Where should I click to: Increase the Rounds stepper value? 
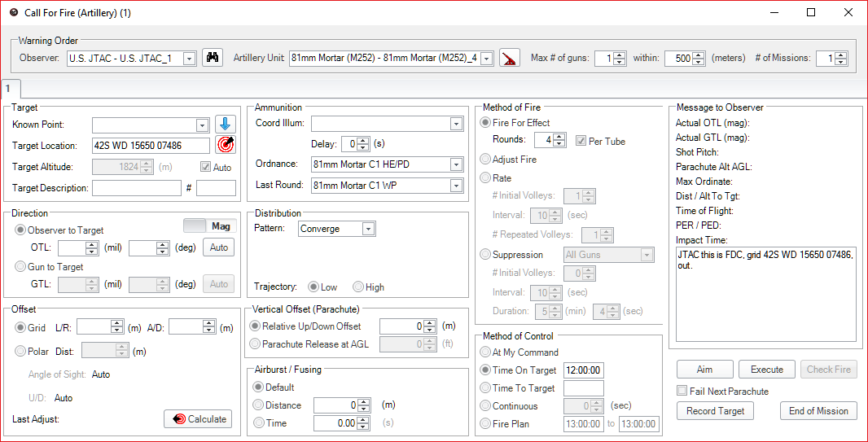(x=559, y=138)
